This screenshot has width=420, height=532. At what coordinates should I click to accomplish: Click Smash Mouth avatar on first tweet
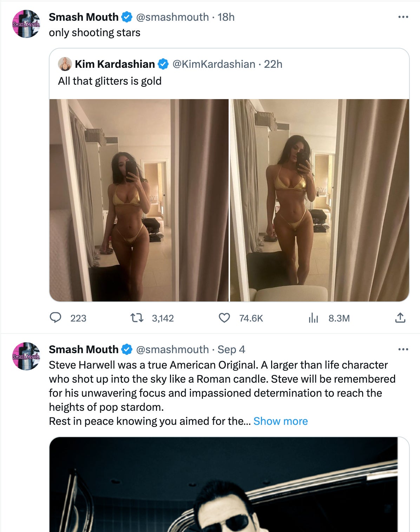26,24
